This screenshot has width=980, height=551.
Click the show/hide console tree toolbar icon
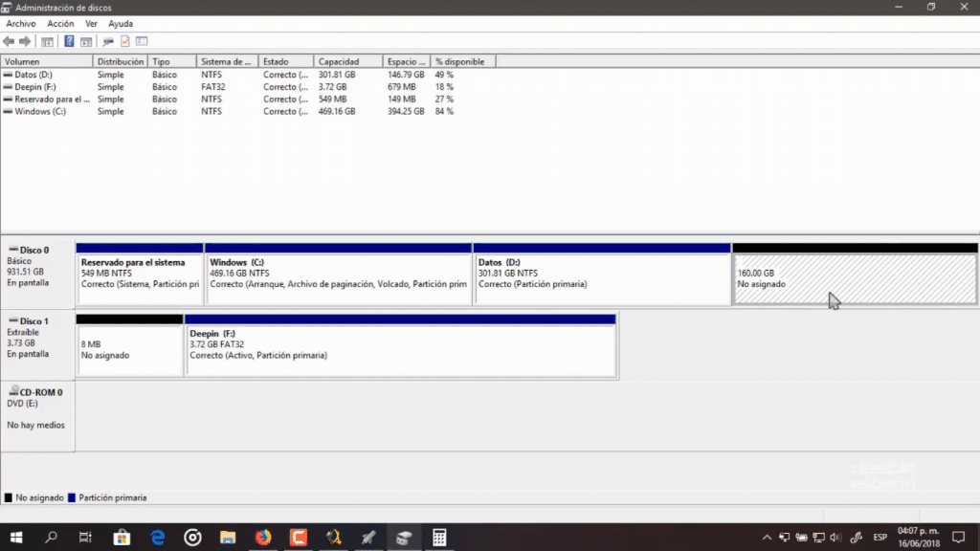click(x=47, y=41)
